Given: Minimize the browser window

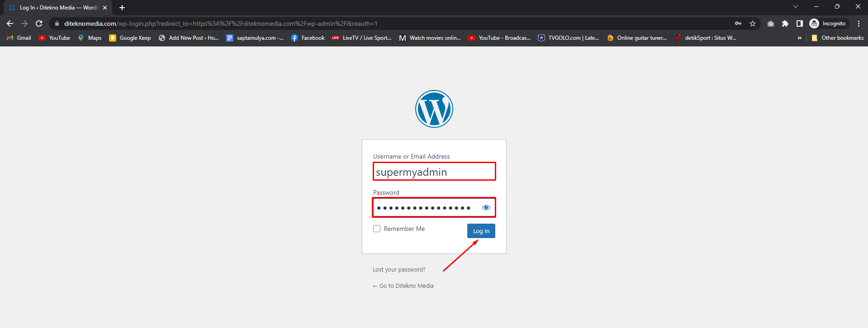Looking at the screenshot, I should (816, 6).
